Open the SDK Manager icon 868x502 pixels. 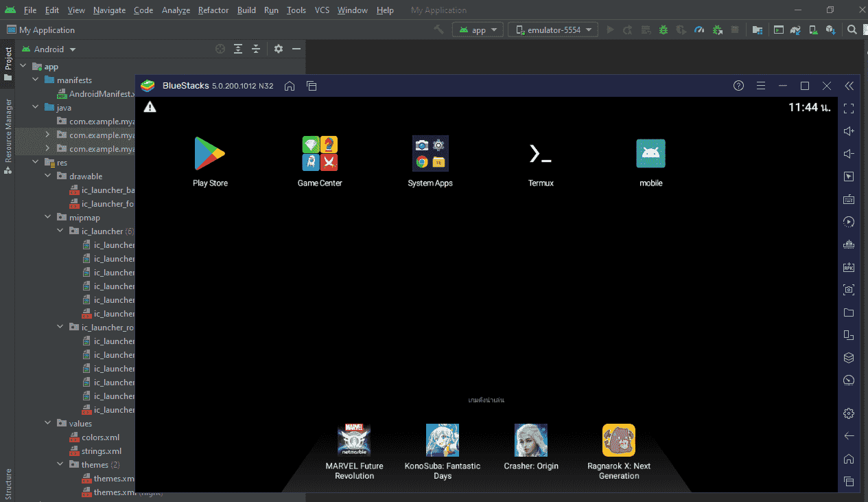(831, 30)
